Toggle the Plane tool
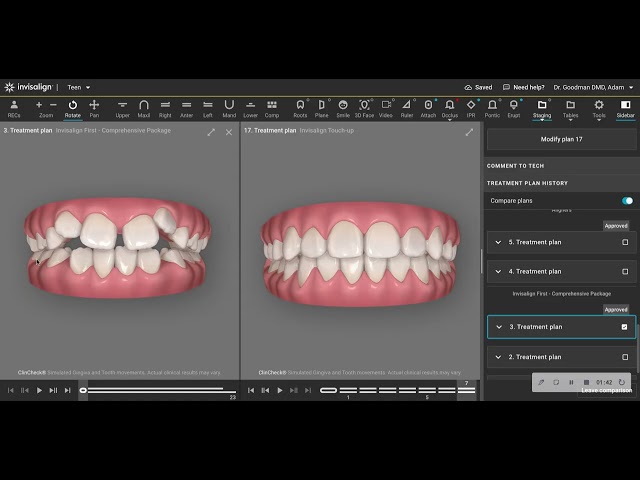Screen dimensions: 640x480 tap(322, 109)
